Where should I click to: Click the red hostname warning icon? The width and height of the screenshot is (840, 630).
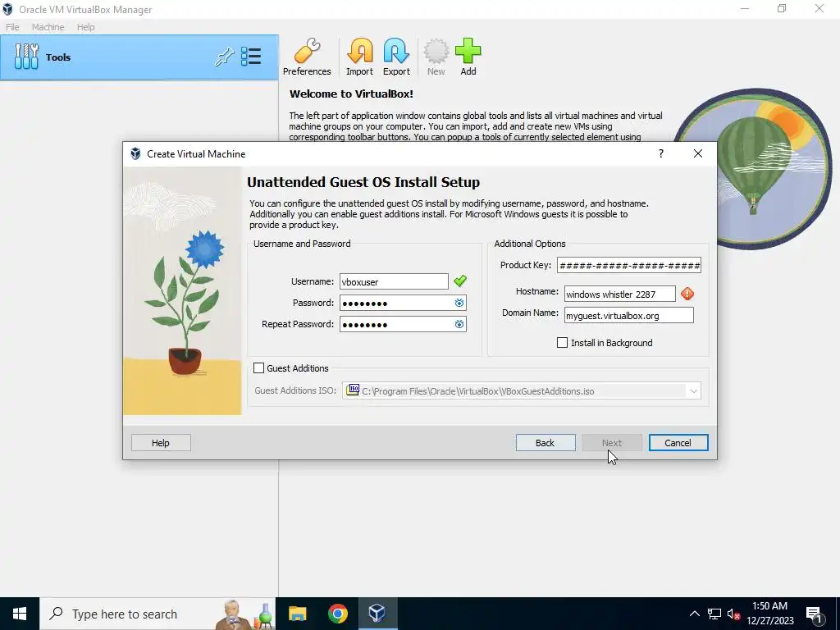[687, 294]
